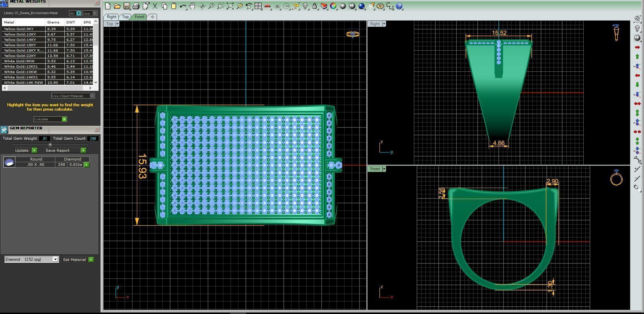Viewport: 644px width, 314px height.
Task: Open the color wheel material icon
Action: coord(333,6)
